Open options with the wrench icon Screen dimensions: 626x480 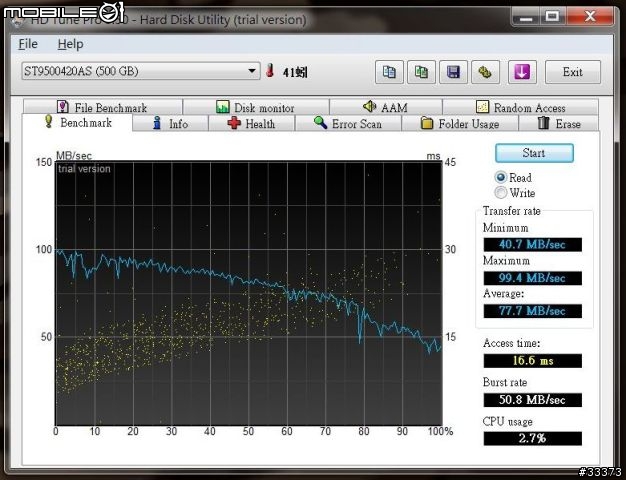[485, 72]
